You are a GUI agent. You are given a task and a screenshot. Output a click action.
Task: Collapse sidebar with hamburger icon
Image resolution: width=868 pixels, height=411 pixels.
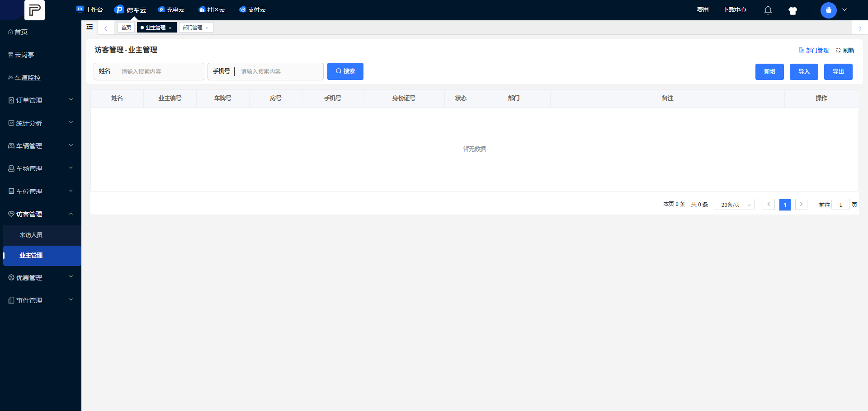[x=90, y=27]
